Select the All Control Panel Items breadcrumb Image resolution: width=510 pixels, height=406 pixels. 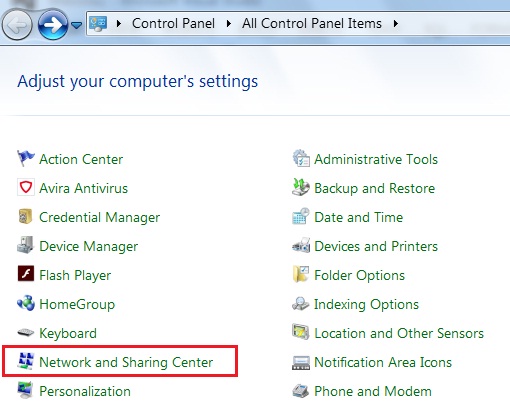pyautogui.click(x=312, y=24)
